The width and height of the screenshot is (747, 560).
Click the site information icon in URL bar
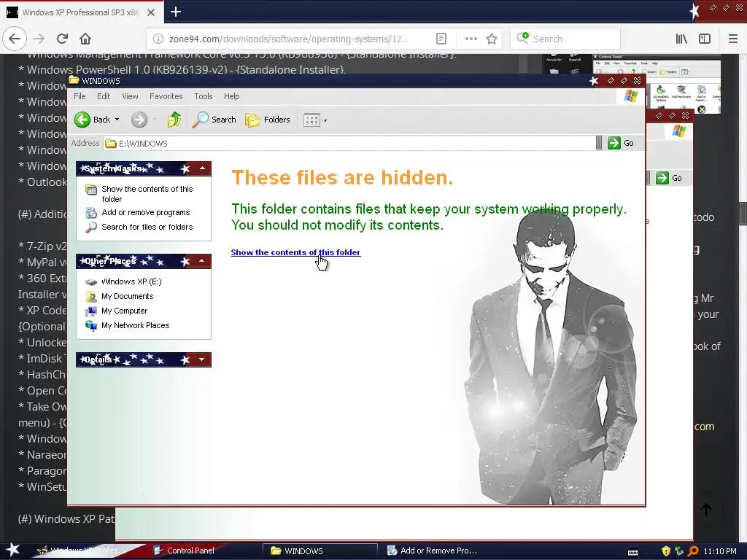[158, 39]
